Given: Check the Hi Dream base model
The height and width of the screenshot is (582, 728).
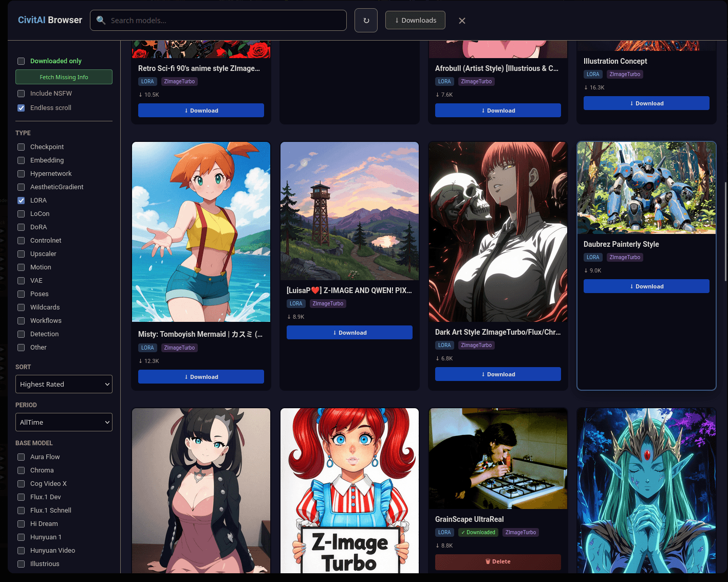Looking at the screenshot, I should click(21, 524).
